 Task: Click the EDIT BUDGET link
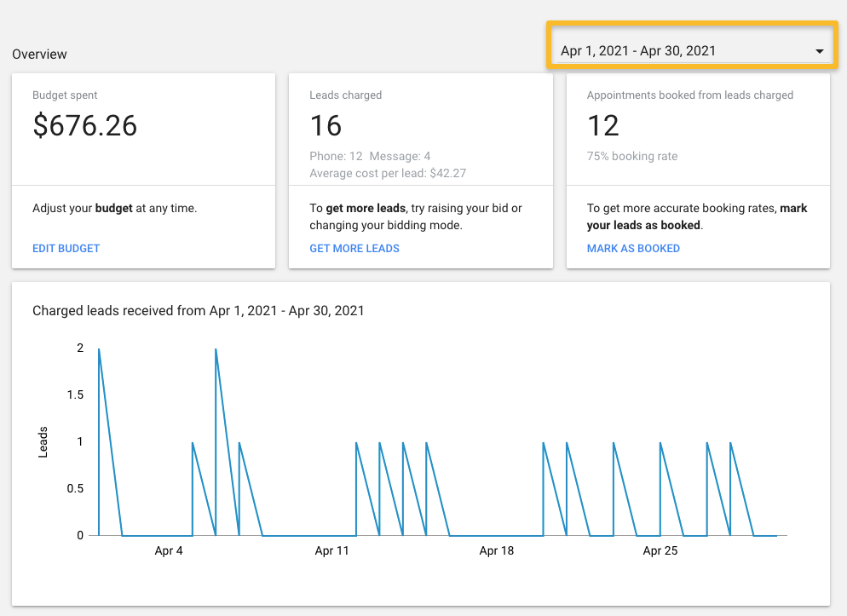pos(66,249)
